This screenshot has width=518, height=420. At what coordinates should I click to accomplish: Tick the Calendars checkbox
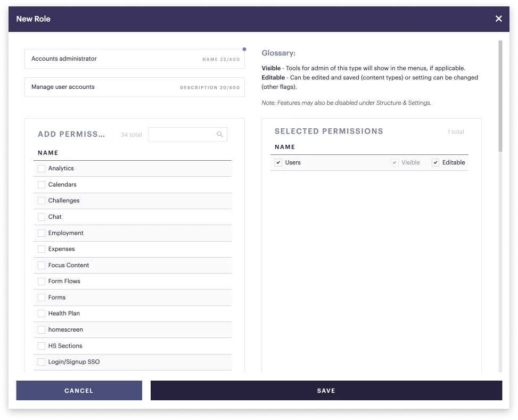point(42,185)
